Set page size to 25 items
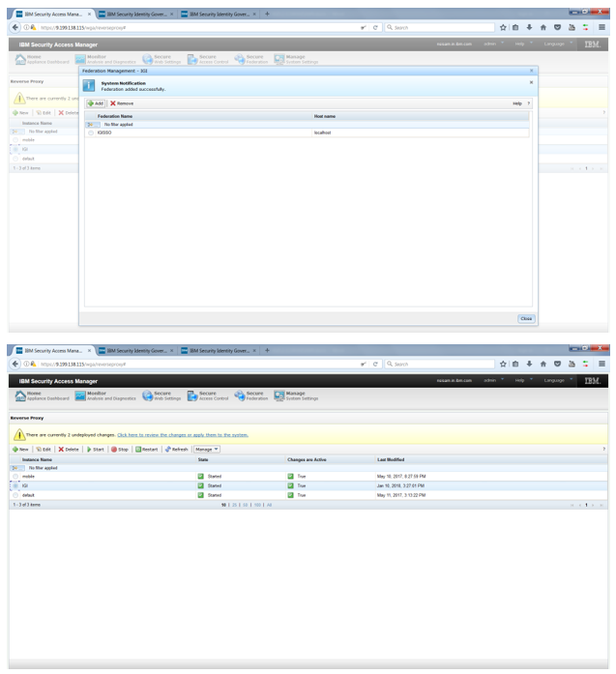This screenshot has height=674, width=616. tap(234, 505)
